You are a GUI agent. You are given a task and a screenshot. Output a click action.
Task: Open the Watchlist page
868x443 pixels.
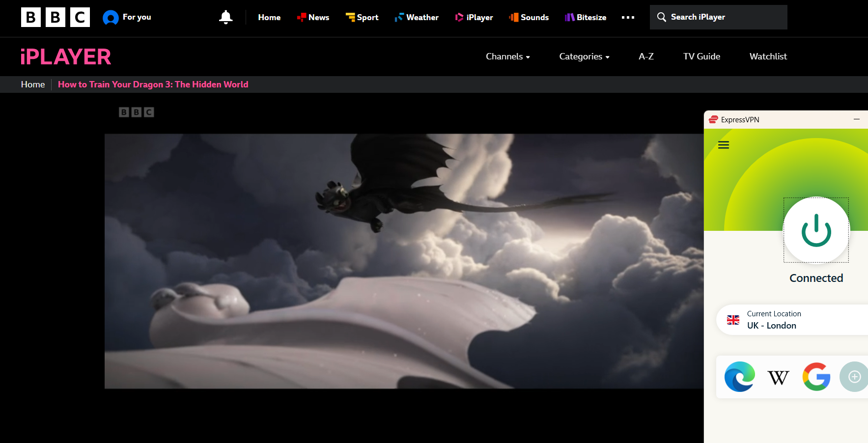pos(768,56)
